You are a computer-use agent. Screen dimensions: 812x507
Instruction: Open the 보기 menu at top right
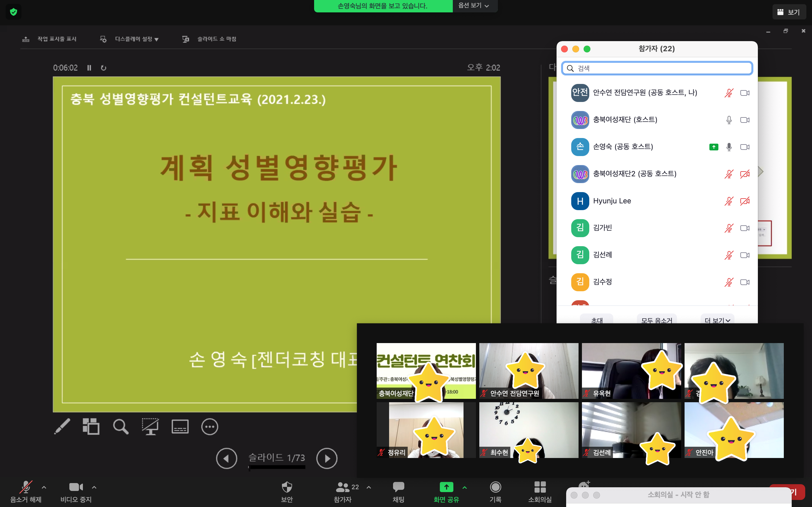[790, 12]
